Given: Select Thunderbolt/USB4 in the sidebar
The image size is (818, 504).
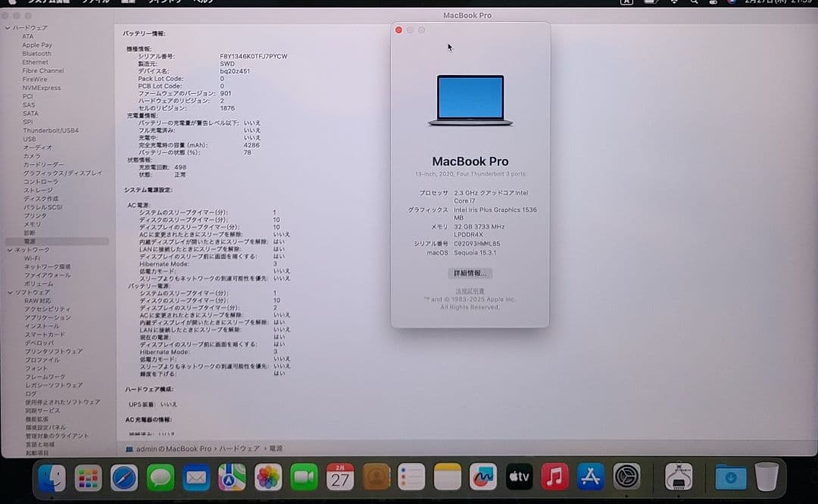Looking at the screenshot, I should [x=51, y=130].
